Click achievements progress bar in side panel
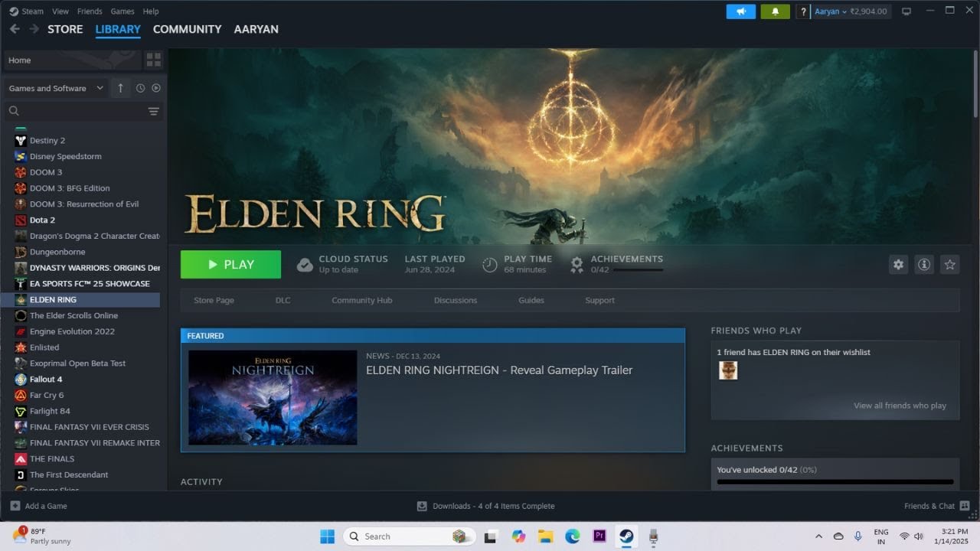Image resolution: width=980 pixels, height=551 pixels. 835,482
